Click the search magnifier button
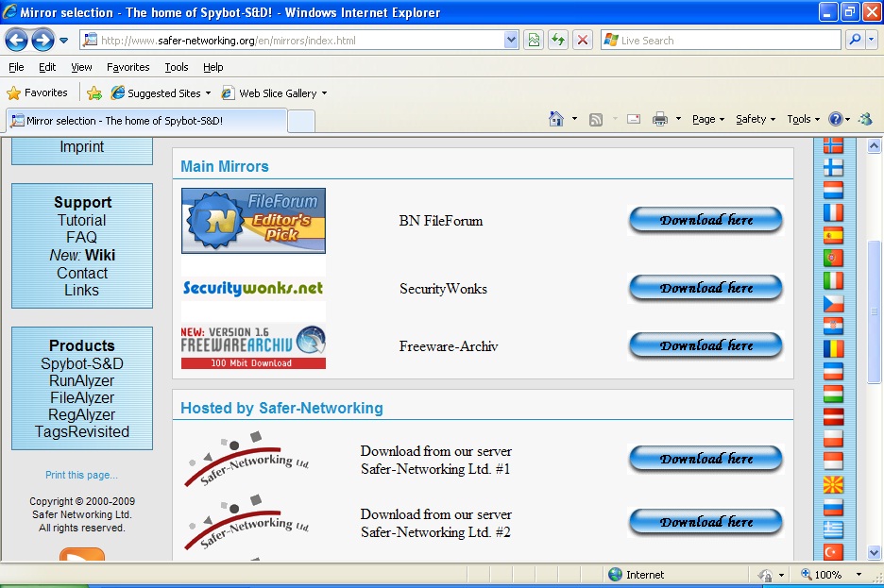The image size is (884, 588). (x=856, y=40)
